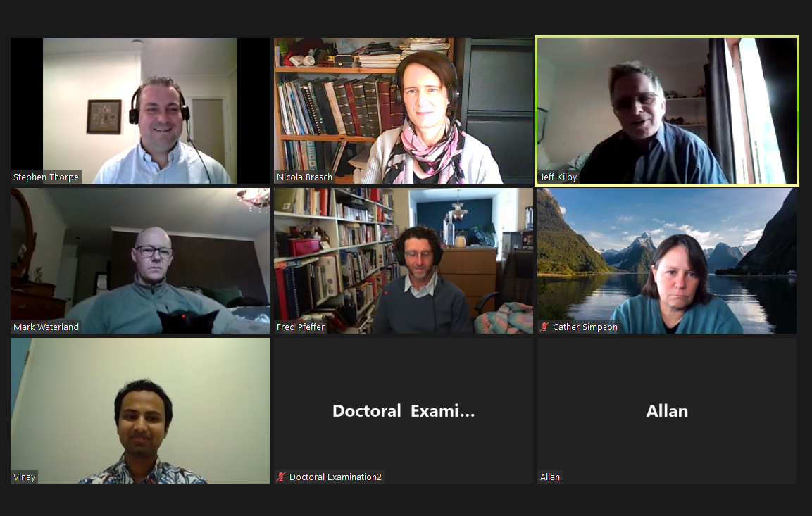Select Vinay's video tile
Image resolution: width=812 pixels, height=516 pixels.
[x=140, y=411]
